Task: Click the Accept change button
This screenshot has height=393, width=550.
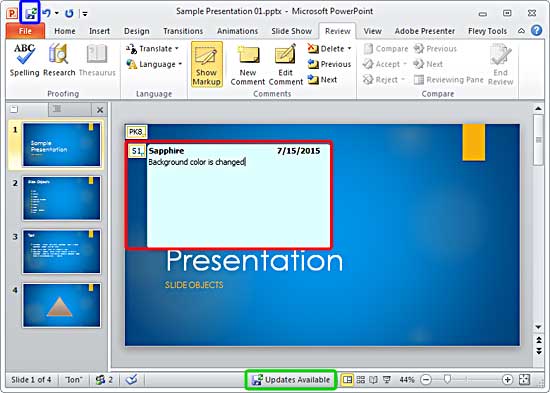Action: 381,64
